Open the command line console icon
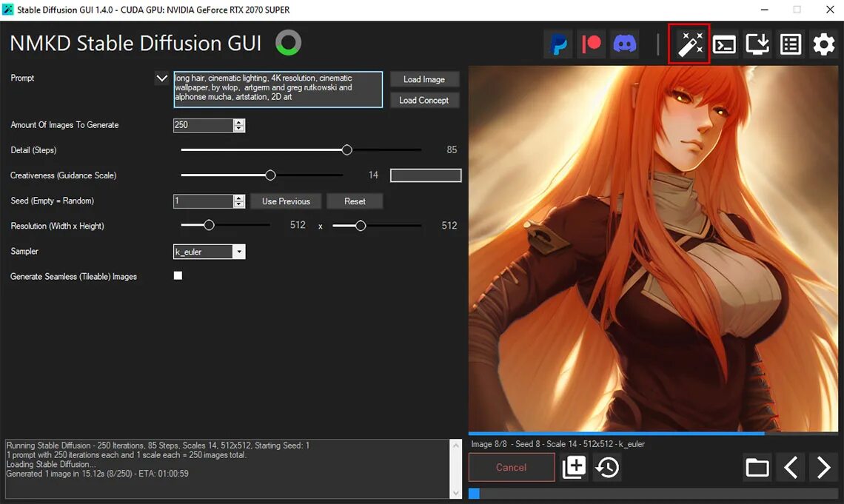The height and width of the screenshot is (504, 844). [x=724, y=44]
